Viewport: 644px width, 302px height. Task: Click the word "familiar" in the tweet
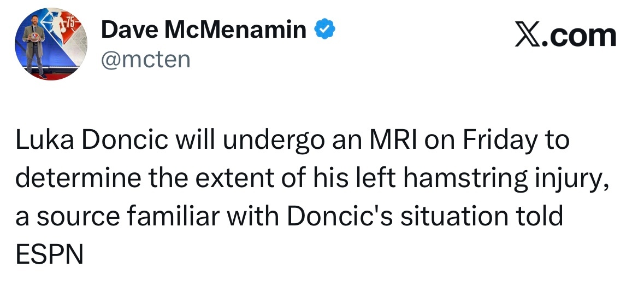coord(173,216)
